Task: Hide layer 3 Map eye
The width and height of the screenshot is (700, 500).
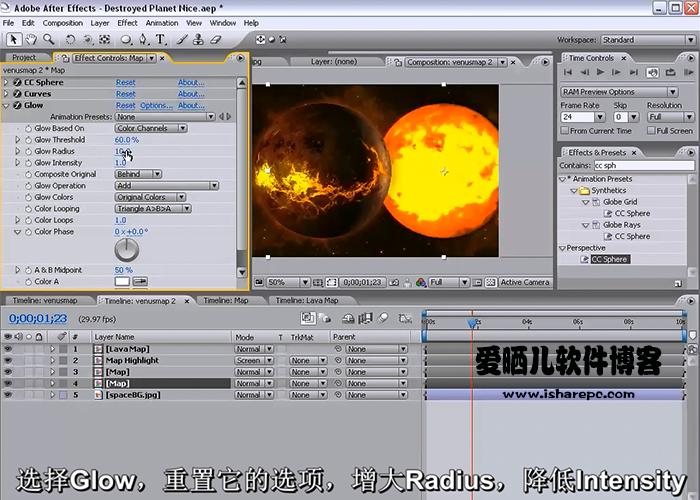Action: [8, 371]
